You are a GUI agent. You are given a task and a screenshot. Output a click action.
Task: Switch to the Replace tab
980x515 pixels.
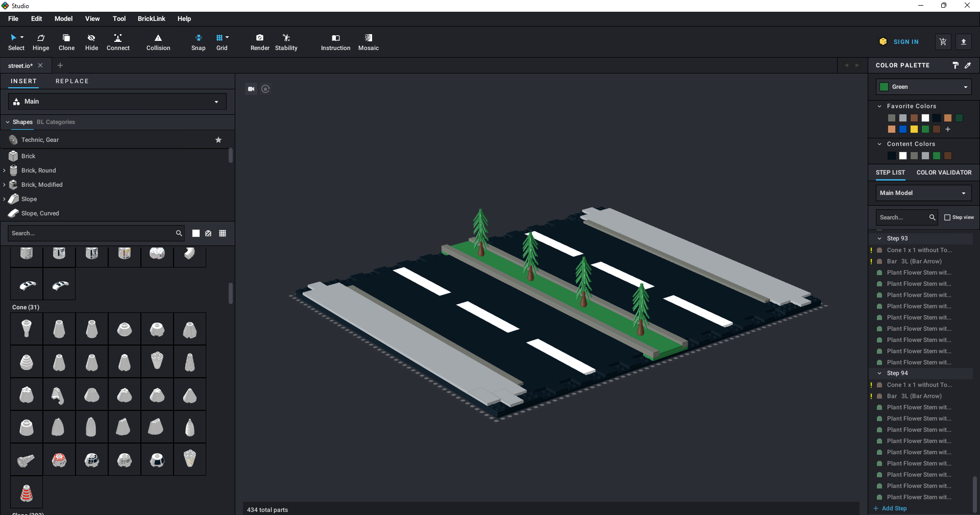point(72,81)
